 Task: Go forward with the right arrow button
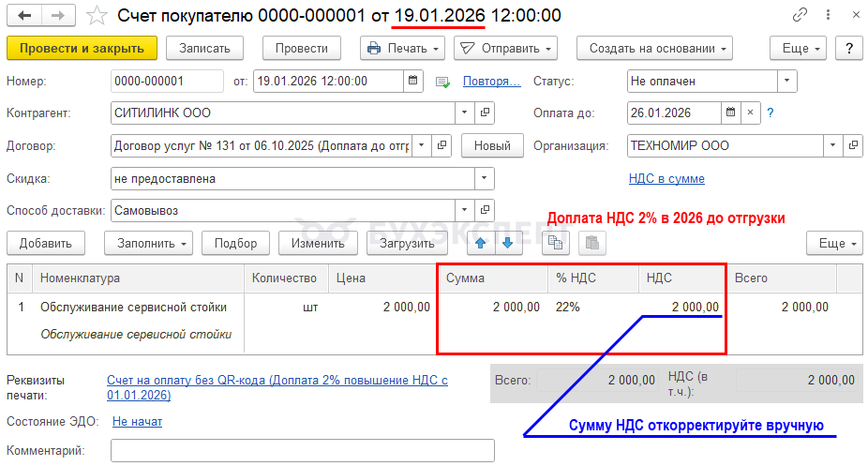[58, 16]
